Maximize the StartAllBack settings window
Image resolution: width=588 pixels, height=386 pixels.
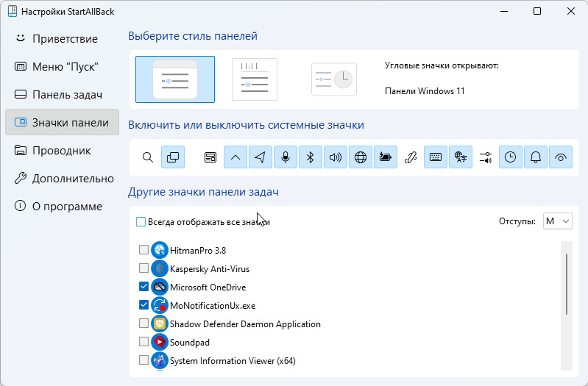537,11
